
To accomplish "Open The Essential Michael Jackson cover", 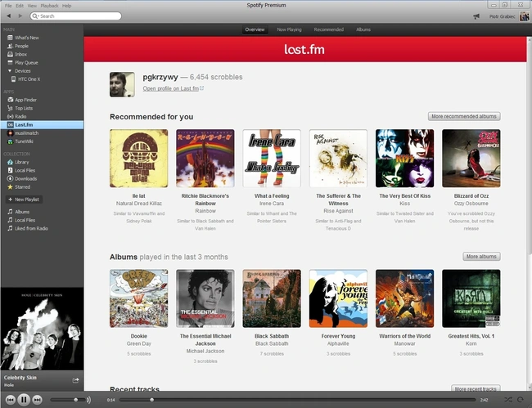I will tap(205, 298).
